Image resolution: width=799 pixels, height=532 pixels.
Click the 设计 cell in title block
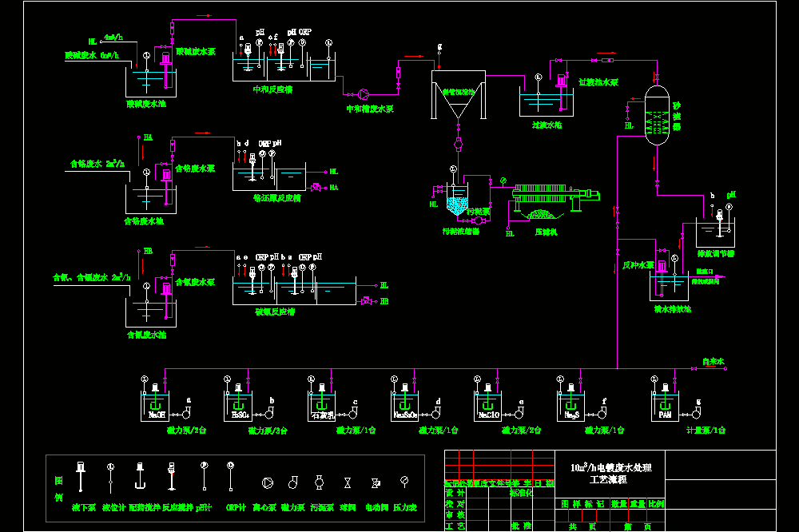click(x=455, y=494)
